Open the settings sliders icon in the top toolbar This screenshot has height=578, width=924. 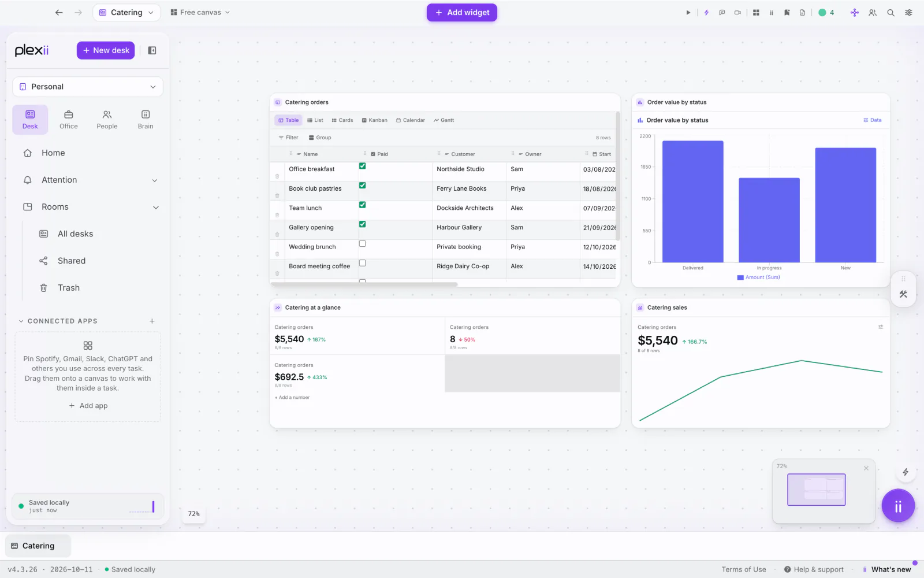click(x=908, y=13)
